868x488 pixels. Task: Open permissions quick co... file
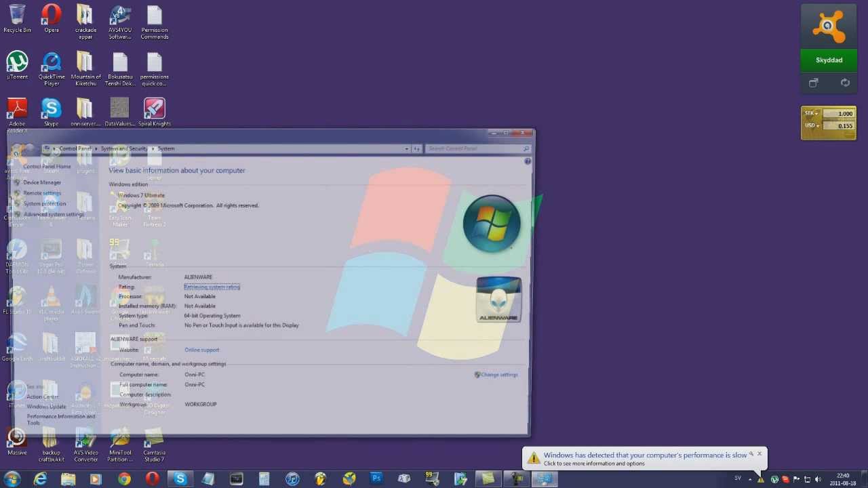click(x=155, y=68)
